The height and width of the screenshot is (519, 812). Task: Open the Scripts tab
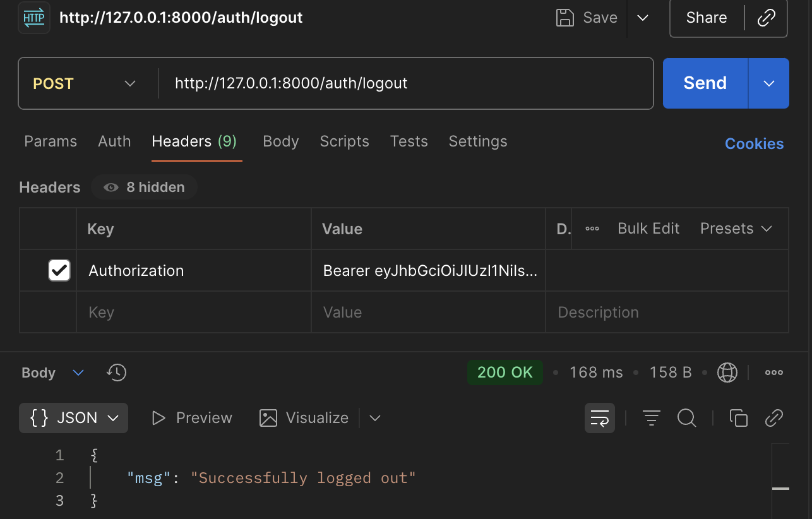(345, 141)
